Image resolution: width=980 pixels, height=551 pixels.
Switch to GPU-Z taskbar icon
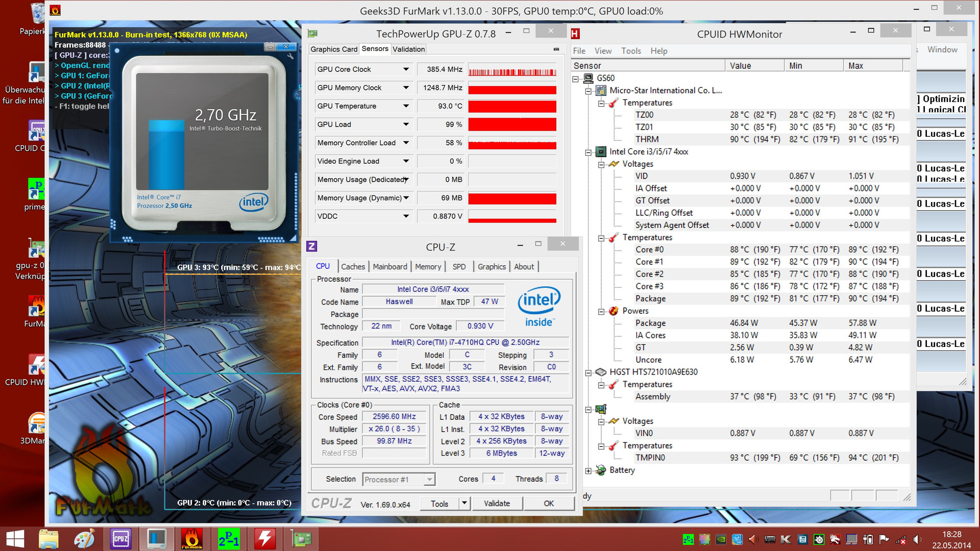click(301, 539)
